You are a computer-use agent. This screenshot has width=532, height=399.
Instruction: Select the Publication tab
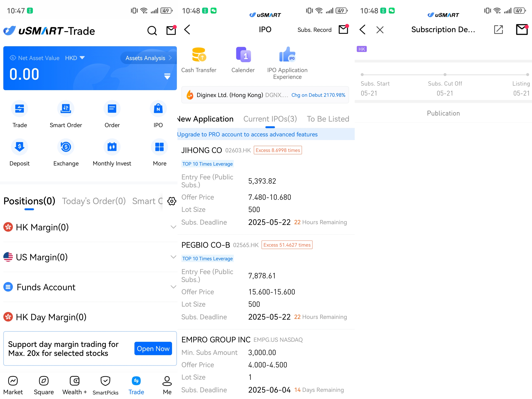pyautogui.click(x=443, y=113)
